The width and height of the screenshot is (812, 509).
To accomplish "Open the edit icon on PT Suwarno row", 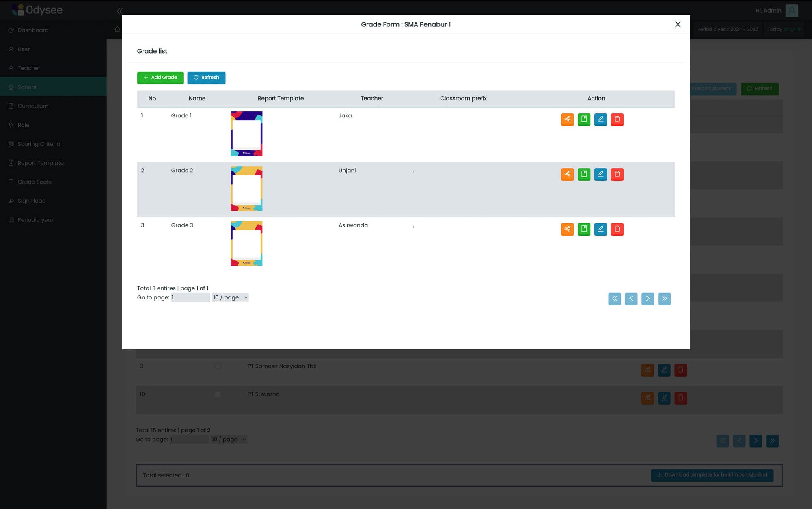I will pos(664,398).
